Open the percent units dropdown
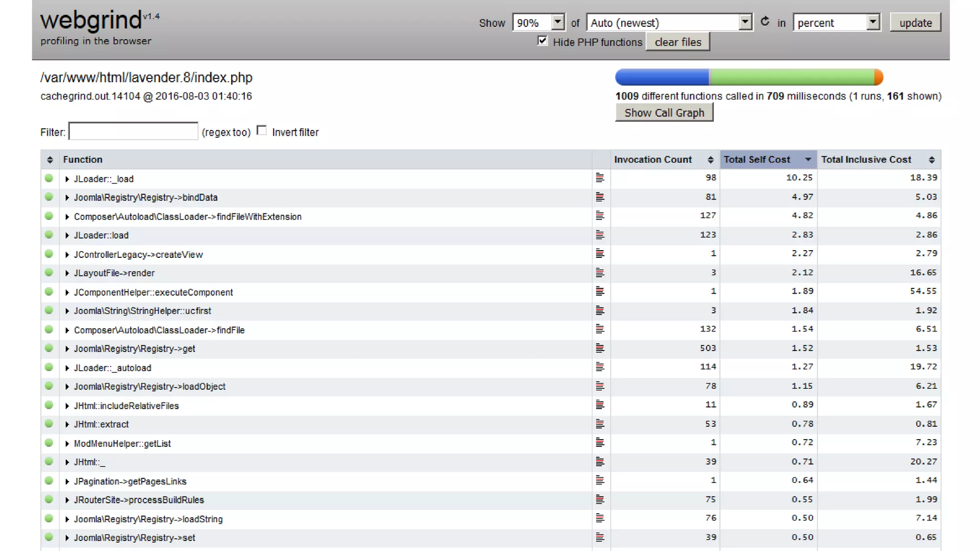 836,22
